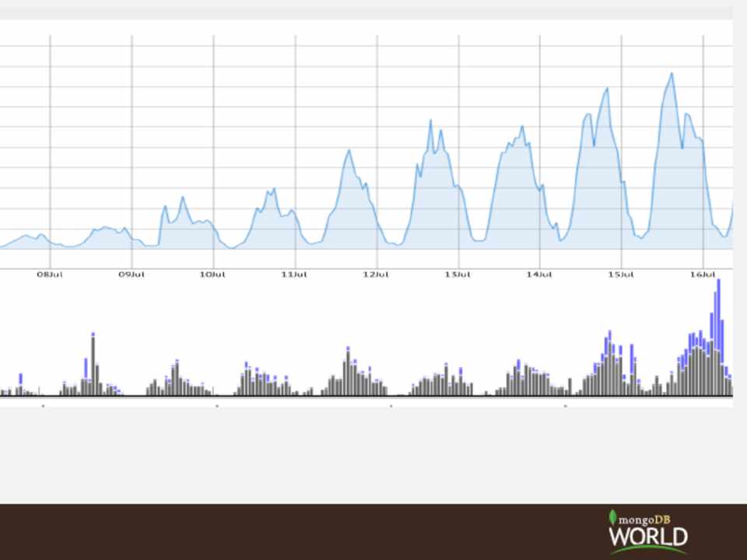This screenshot has height=560, width=747.
Task: Select the 16Jul date label
Action: point(703,275)
